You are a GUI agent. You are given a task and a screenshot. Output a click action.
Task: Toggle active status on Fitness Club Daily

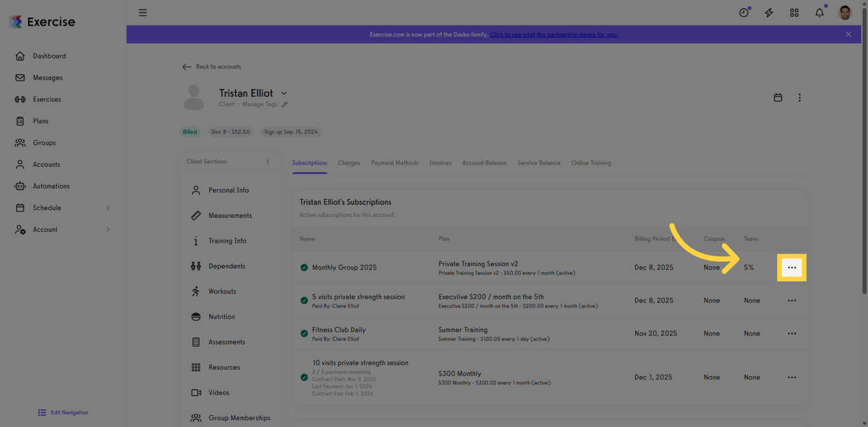click(x=304, y=333)
